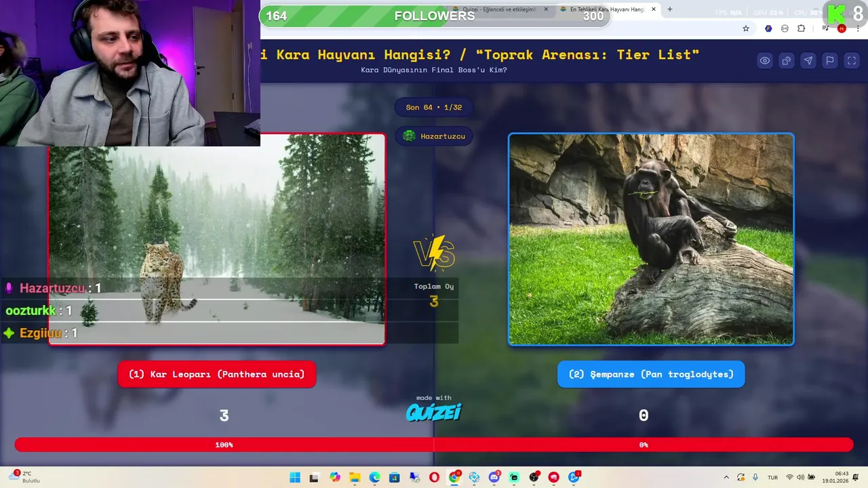Click the Hazartuzcu user badge
868x488 pixels.
[x=434, y=136]
